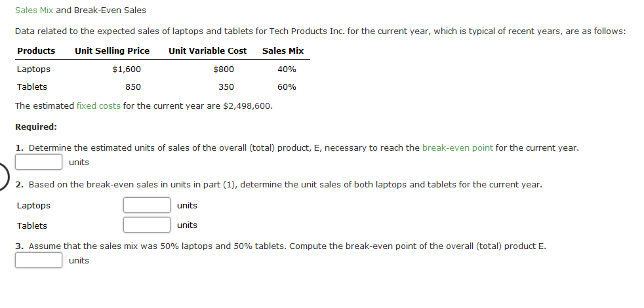Click the 60% sales mix value

click(287, 87)
